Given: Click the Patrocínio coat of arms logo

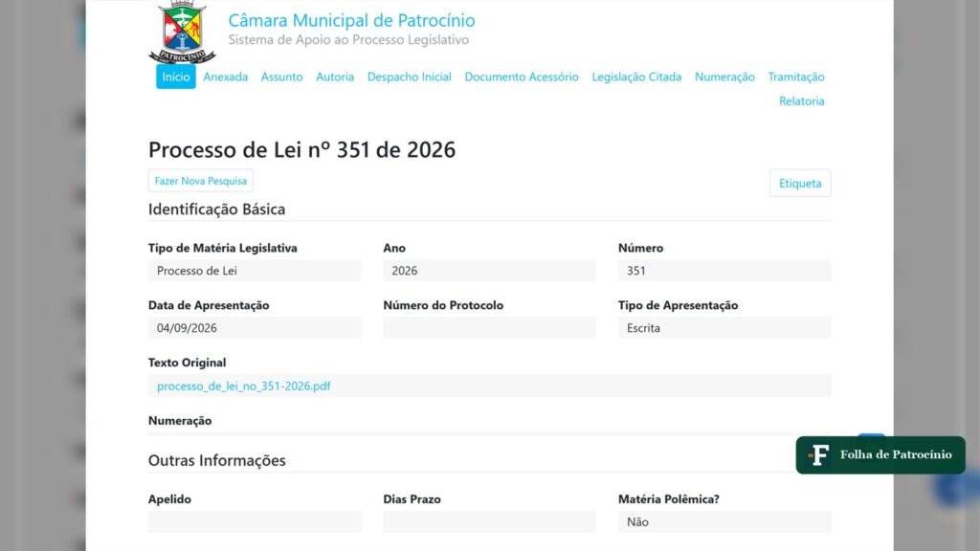Looking at the screenshot, I should (182, 32).
